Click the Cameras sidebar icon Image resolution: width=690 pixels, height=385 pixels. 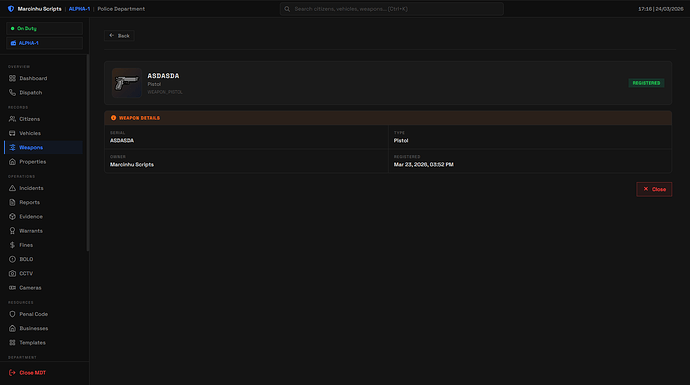pyautogui.click(x=12, y=288)
